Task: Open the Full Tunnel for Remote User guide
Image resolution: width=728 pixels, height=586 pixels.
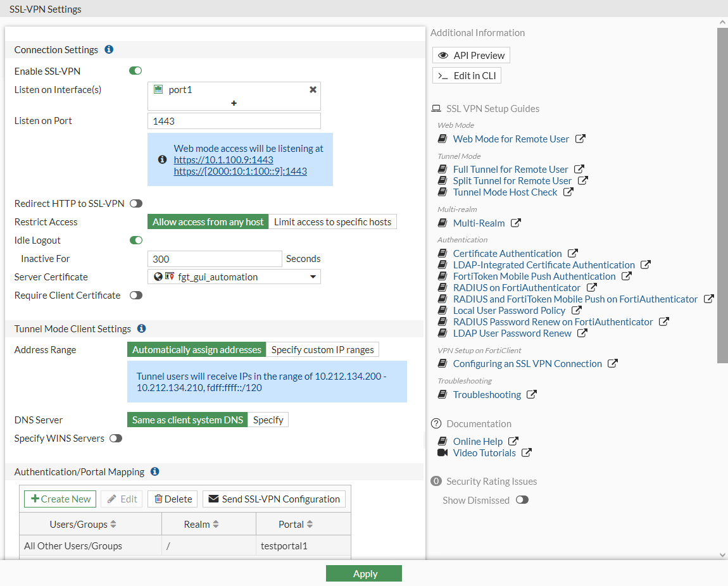Action: [510, 169]
